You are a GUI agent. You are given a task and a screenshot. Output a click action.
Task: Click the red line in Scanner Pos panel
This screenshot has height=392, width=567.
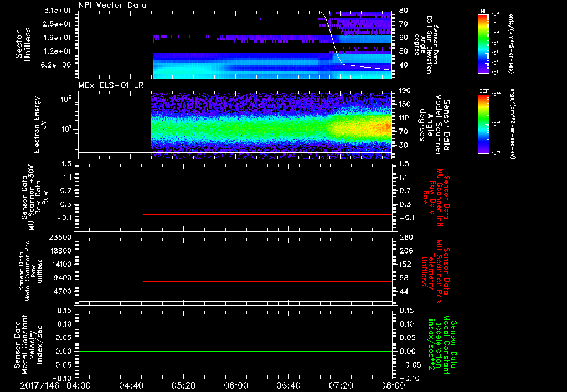click(x=267, y=281)
